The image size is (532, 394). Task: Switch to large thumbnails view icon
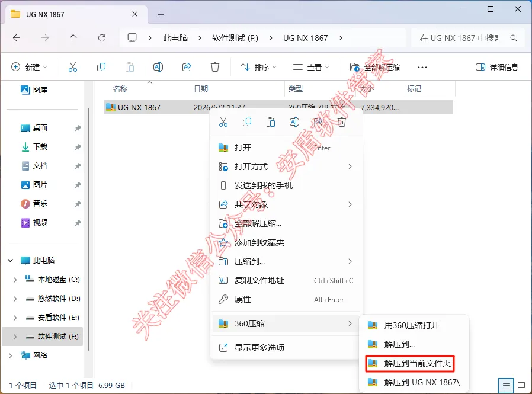(x=521, y=386)
